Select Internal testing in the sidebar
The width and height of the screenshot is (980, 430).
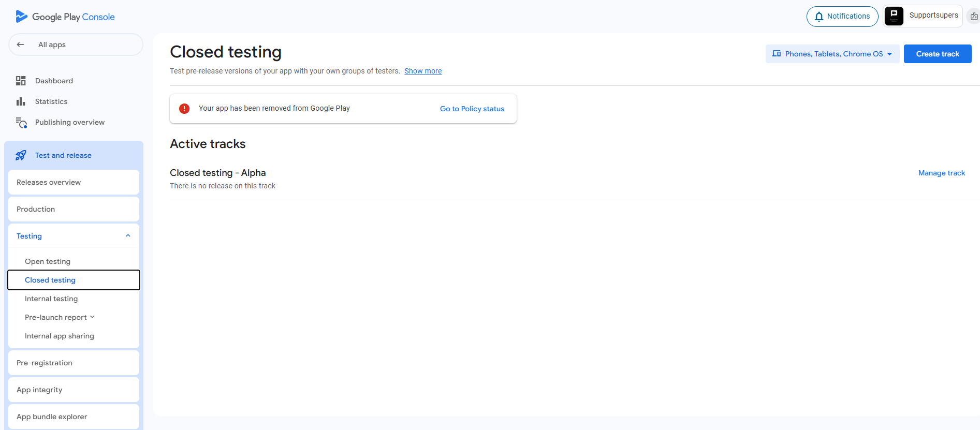click(x=51, y=299)
